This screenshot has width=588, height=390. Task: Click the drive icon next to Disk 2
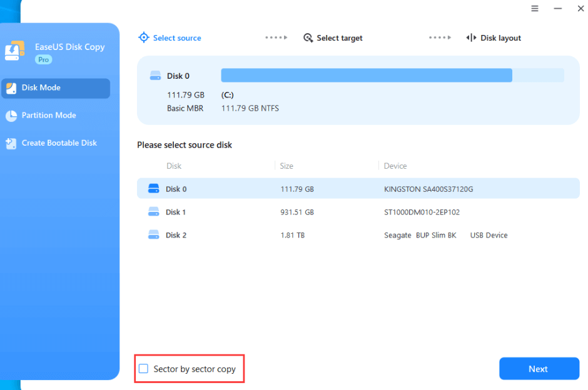(x=153, y=235)
